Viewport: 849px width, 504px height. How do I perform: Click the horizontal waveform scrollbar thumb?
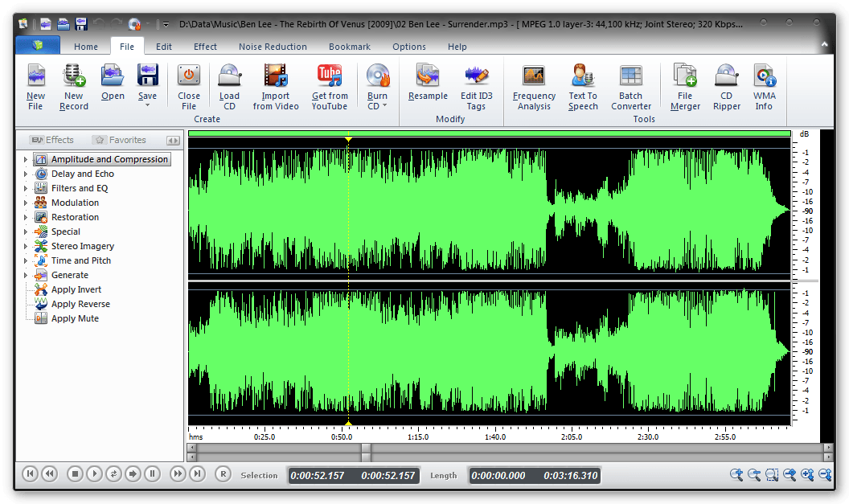(x=366, y=449)
